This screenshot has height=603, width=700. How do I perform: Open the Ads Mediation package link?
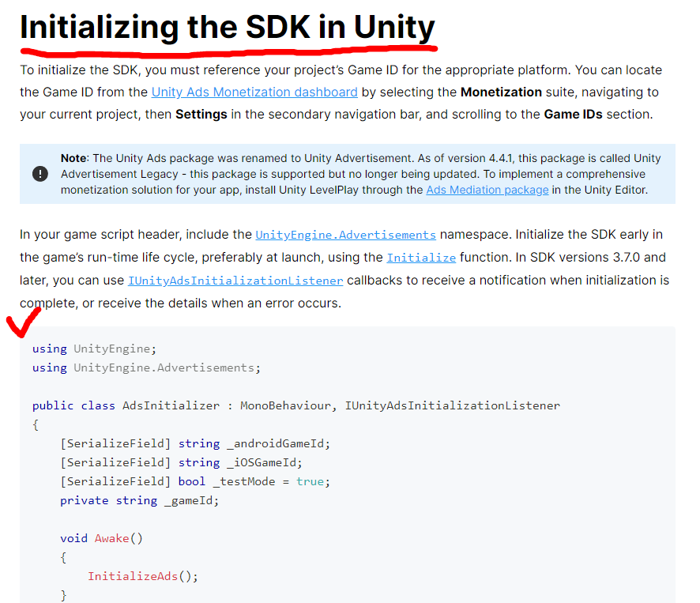point(487,190)
